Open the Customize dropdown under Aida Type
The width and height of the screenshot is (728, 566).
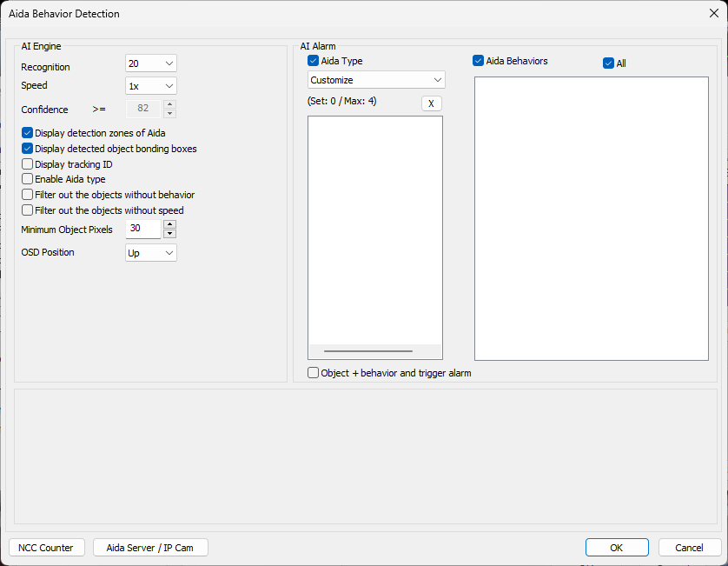(376, 80)
